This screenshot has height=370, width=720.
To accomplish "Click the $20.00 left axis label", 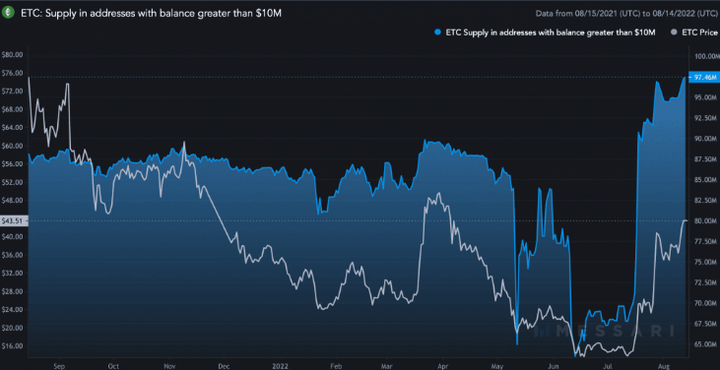I will click(x=13, y=327).
